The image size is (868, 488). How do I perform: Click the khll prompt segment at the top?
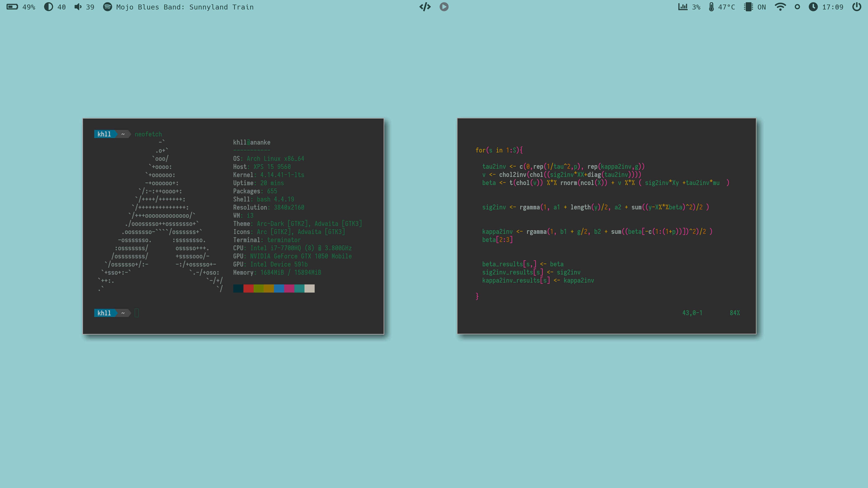pyautogui.click(x=104, y=134)
